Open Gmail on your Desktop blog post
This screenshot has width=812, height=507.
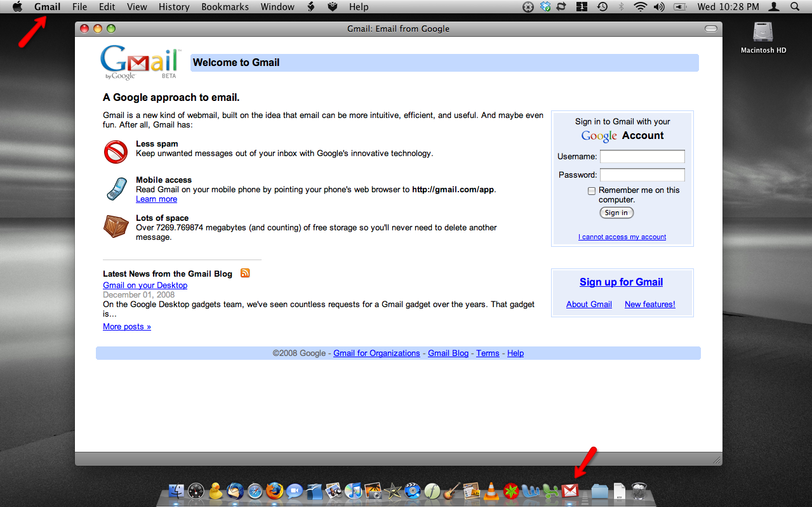145,285
